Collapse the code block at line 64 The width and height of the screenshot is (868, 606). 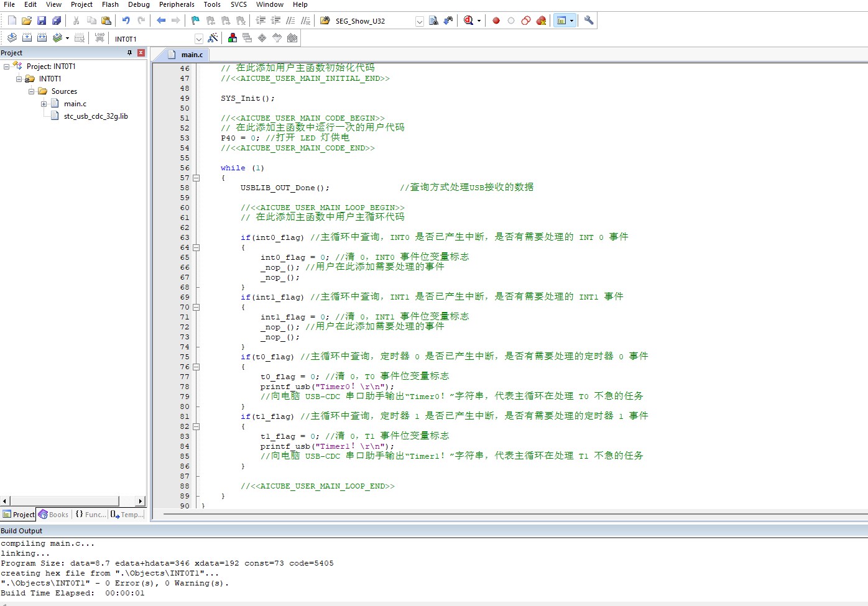pyautogui.click(x=196, y=247)
